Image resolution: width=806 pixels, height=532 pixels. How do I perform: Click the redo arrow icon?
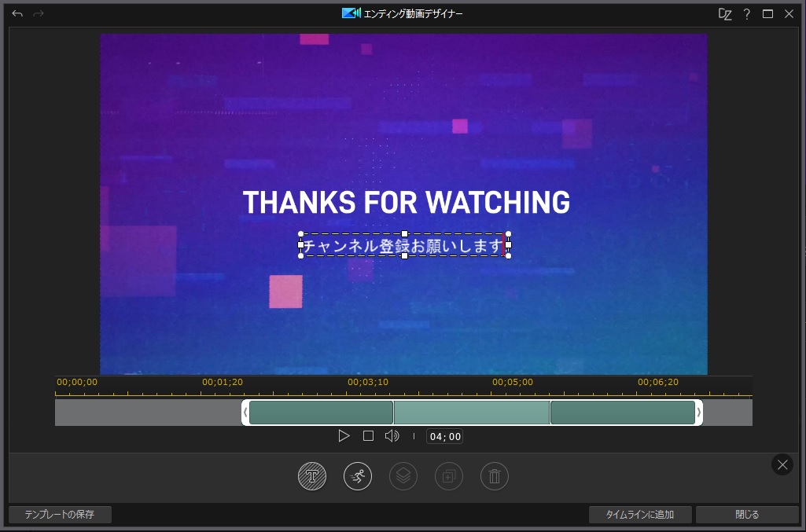pyautogui.click(x=39, y=13)
